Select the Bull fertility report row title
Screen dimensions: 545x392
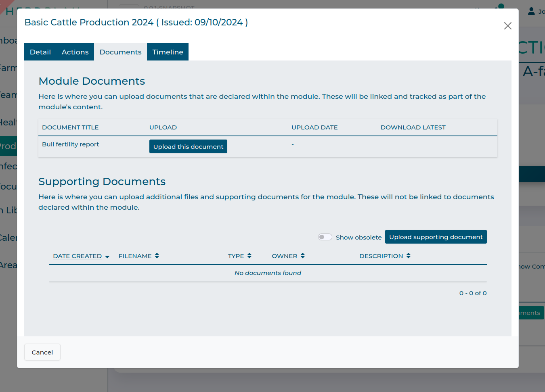(x=70, y=144)
